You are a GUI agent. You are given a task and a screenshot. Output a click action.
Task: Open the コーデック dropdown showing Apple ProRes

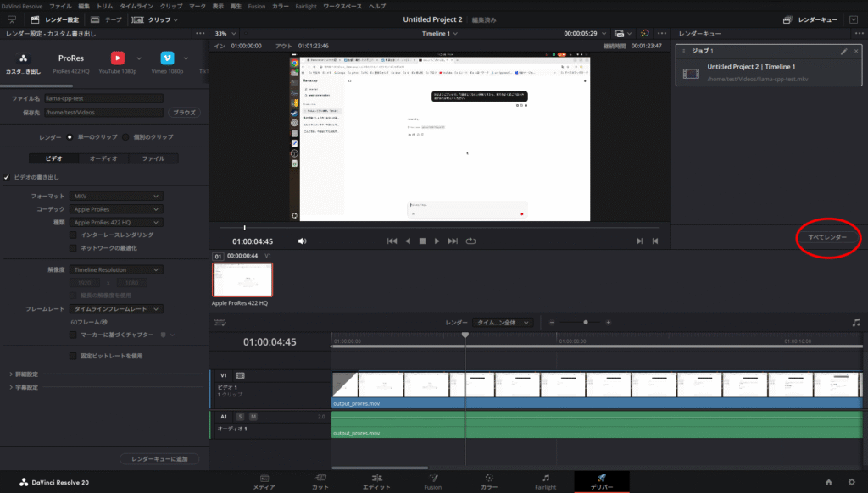tap(116, 209)
